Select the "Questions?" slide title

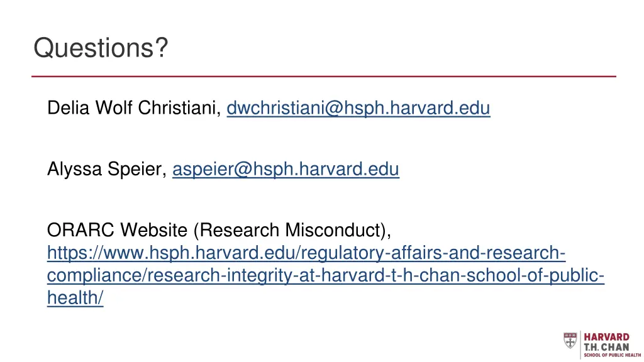pyautogui.click(x=101, y=48)
